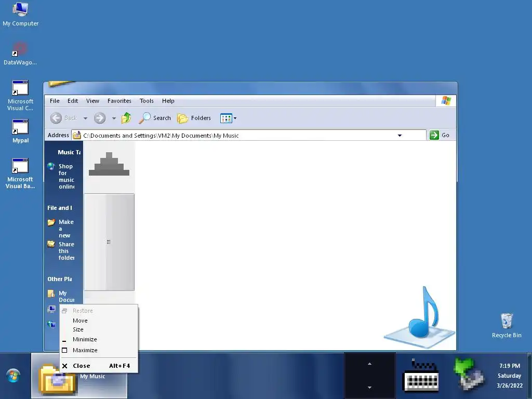This screenshot has height=399, width=532.
Task: Click the Go button
Action: [440, 135]
